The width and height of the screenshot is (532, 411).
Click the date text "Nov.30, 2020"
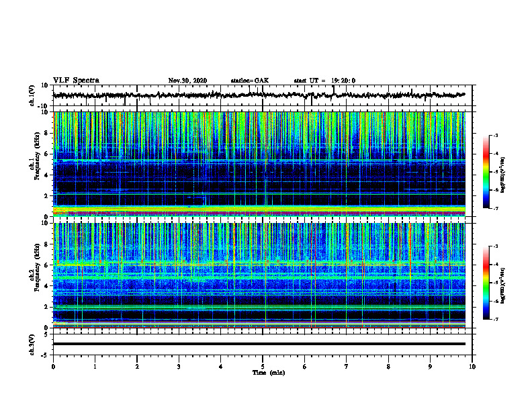(x=187, y=81)
